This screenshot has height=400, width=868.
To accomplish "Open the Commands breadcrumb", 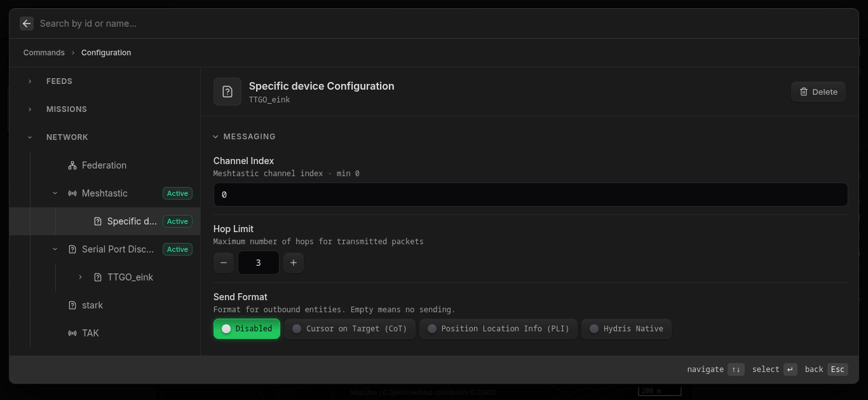I will (44, 52).
